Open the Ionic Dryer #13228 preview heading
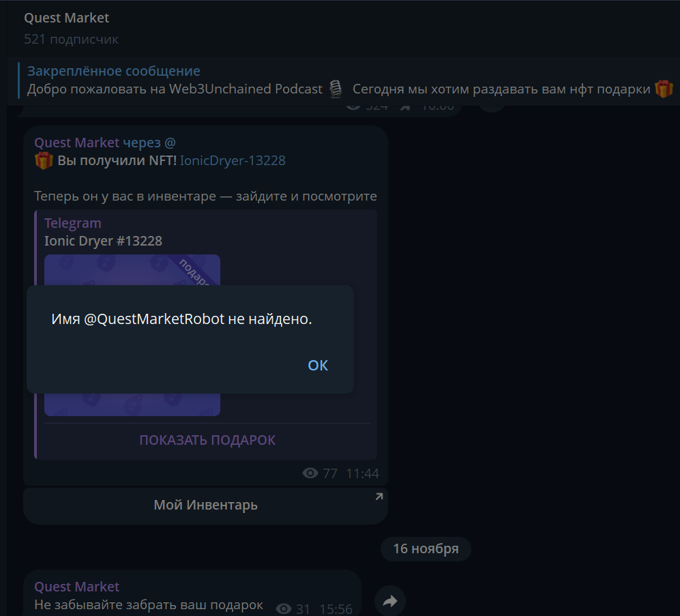The image size is (680, 616). point(103,241)
